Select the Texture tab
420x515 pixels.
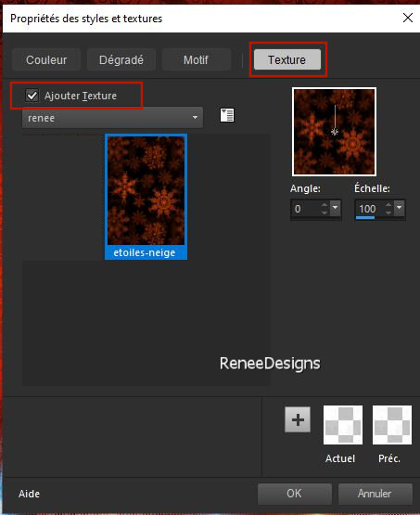(x=287, y=59)
